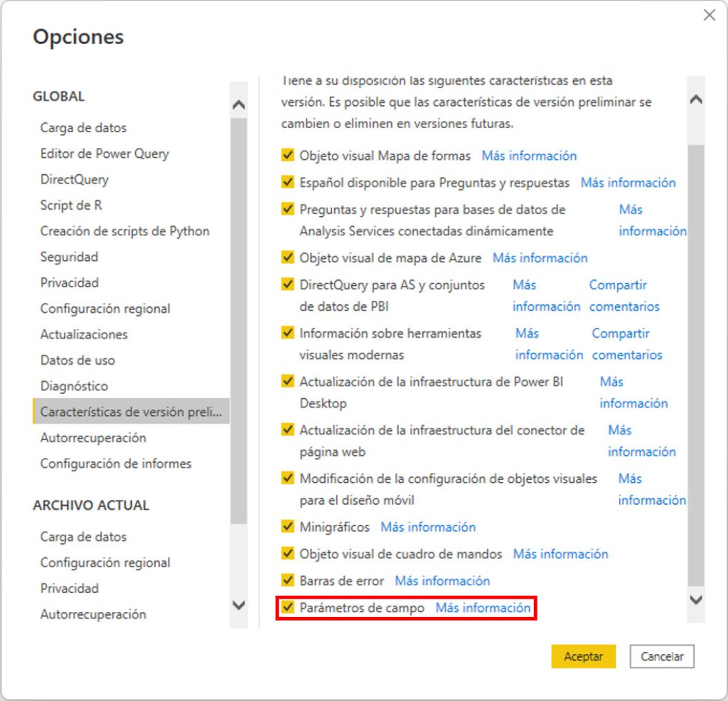Toggle Actualización del conector de página web

coord(288,429)
